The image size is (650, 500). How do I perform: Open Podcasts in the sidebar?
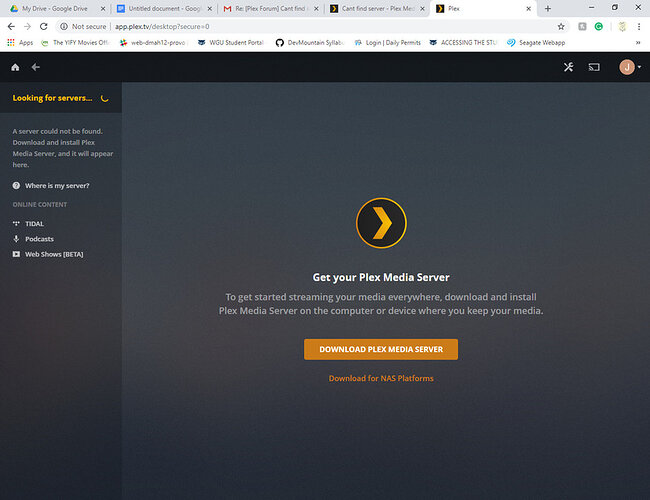click(39, 239)
